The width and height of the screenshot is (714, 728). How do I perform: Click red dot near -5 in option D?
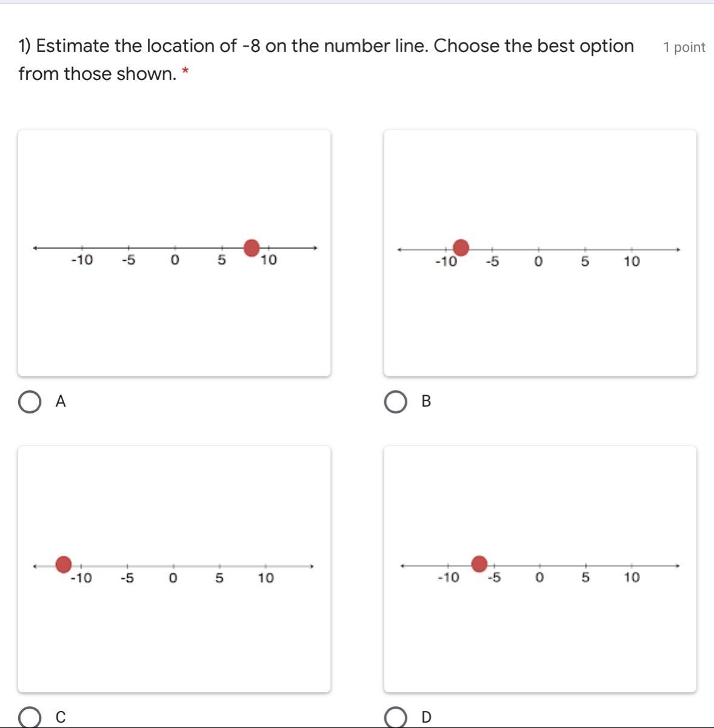pos(479,564)
